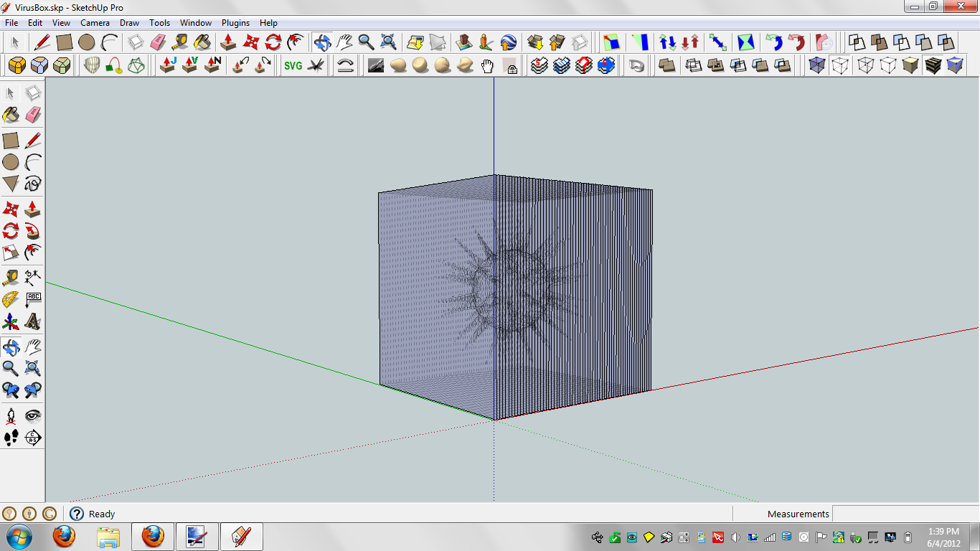This screenshot has height=551, width=980.
Task: Select the 3D Text tool
Action: point(33,321)
